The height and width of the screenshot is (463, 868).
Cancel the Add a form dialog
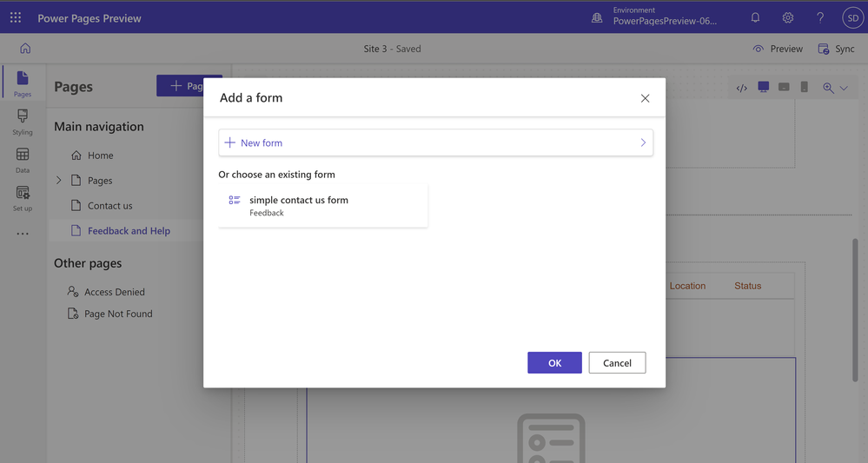pyautogui.click(x=617, y=363)
